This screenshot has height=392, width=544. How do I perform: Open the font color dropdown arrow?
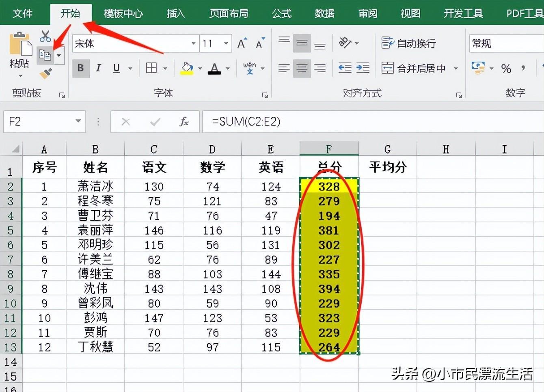228,68
